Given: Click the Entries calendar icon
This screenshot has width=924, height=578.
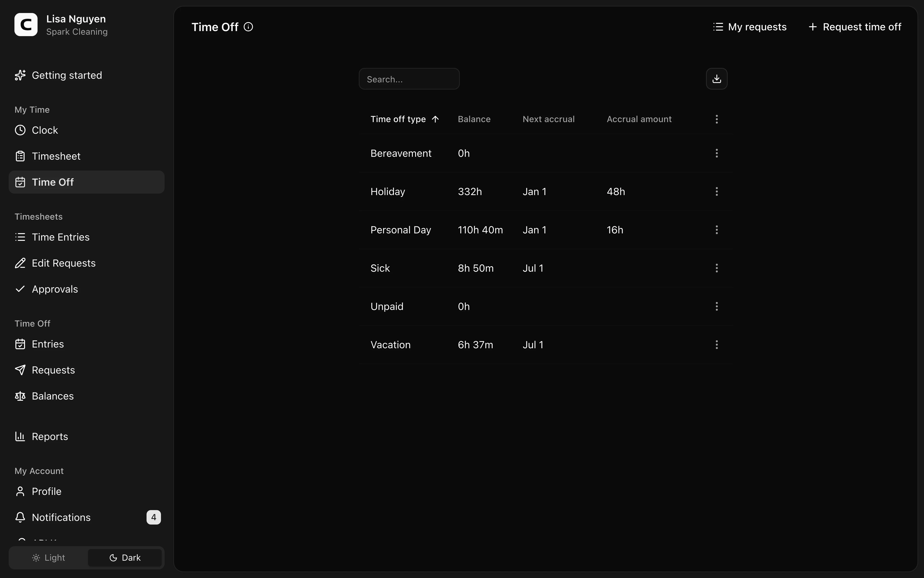Looking at the screenshot, I should 20,344.
